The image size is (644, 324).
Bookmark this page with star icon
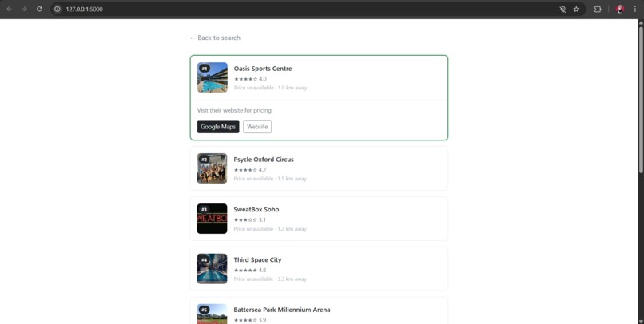576,9
